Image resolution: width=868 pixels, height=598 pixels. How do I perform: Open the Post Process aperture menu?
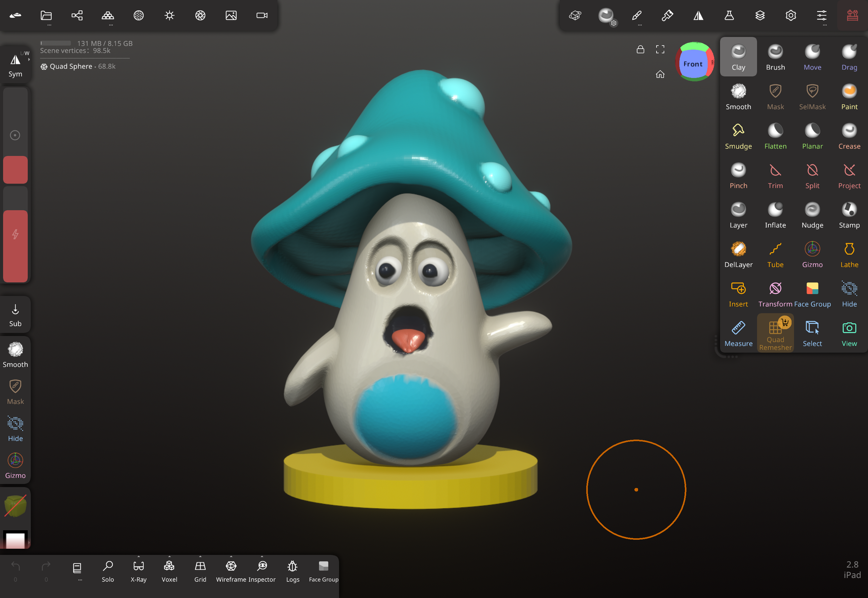tap(200, 16)
